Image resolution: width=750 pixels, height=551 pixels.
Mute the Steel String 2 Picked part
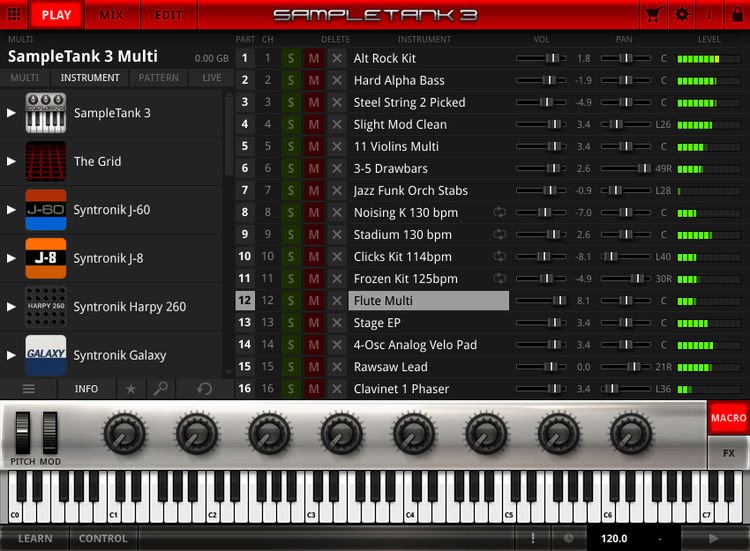tap(314, 103)
